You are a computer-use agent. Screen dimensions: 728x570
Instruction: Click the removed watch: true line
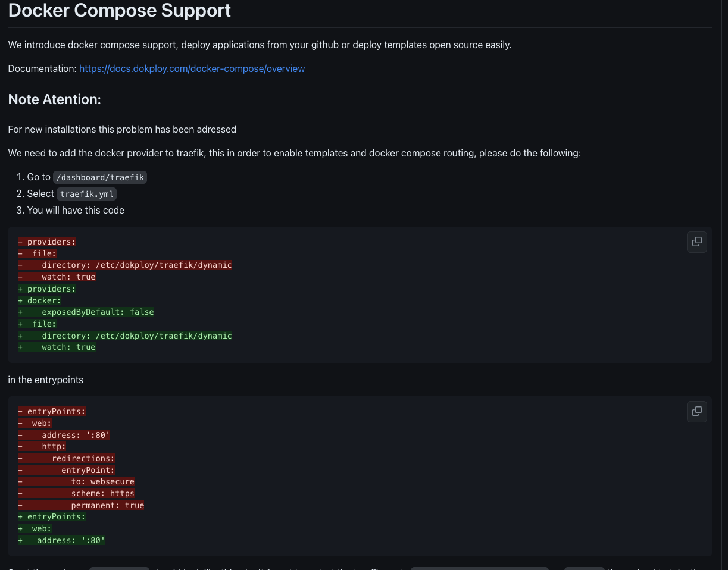pos(68,277)
